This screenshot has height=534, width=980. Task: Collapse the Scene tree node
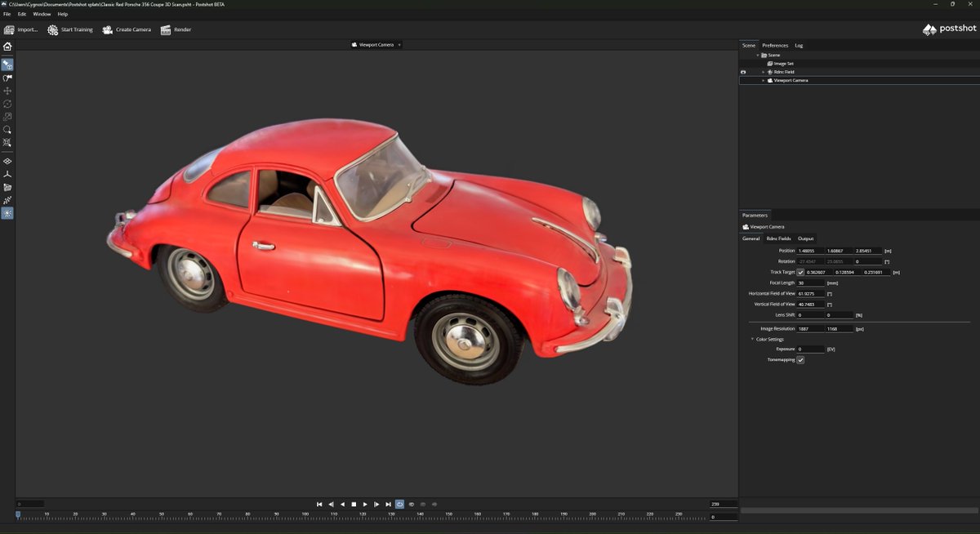(757, 56)
